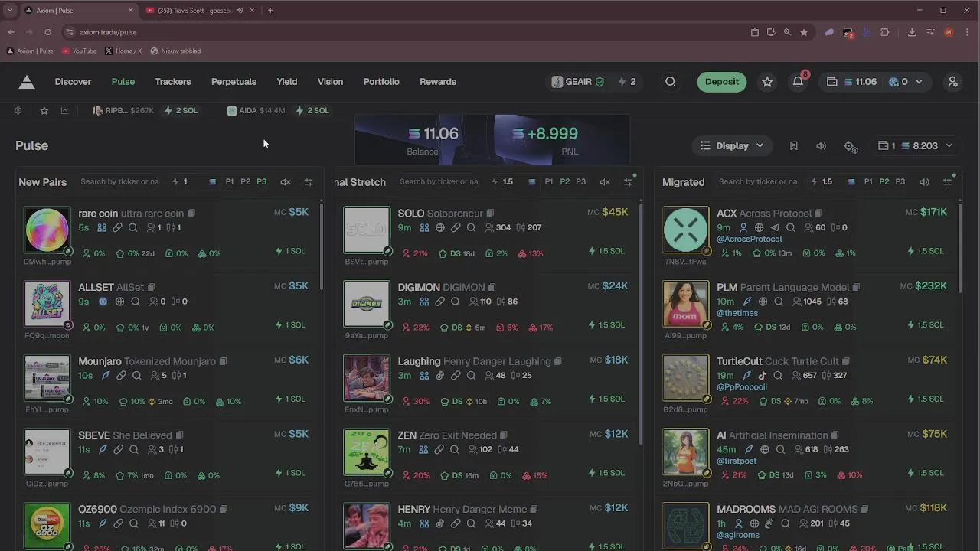Open account settings user icon

[953, 82]
